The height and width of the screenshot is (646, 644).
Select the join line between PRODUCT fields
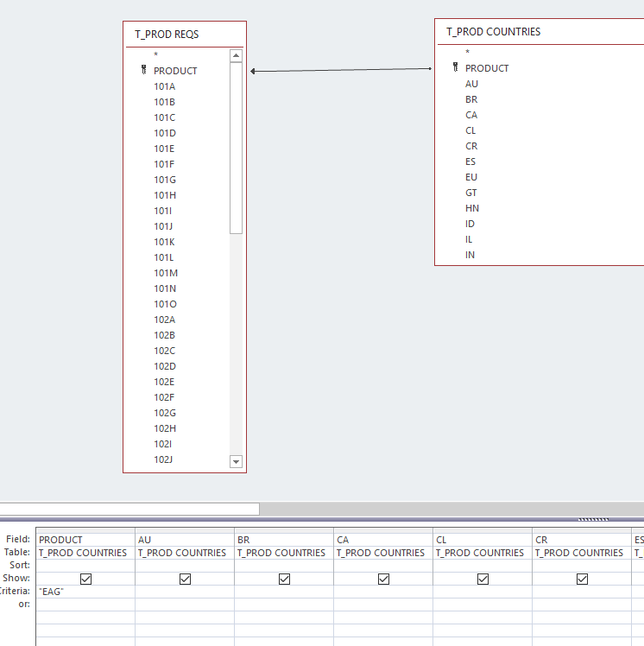click(341, 70)
